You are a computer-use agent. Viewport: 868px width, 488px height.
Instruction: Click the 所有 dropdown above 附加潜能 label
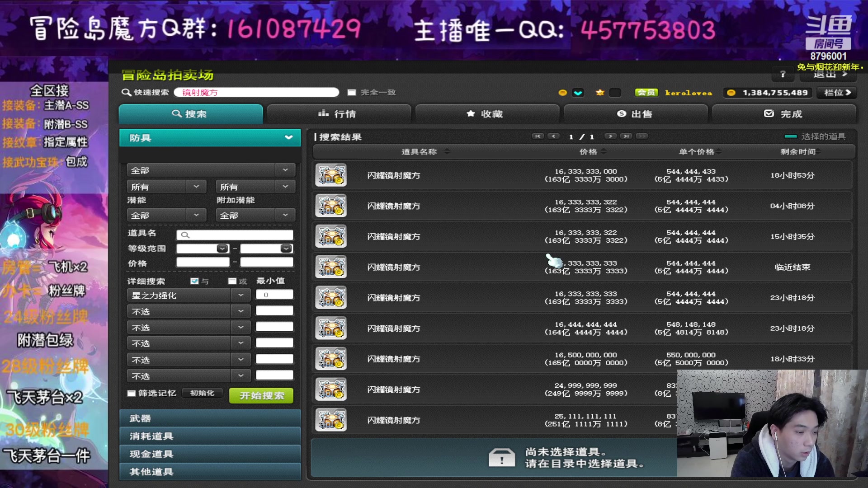pyautogui.click(x=255, y=187)
